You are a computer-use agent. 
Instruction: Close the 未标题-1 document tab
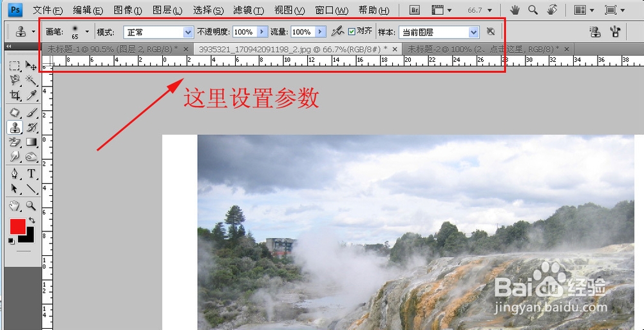pyautogui.click(x=185, y=50)
